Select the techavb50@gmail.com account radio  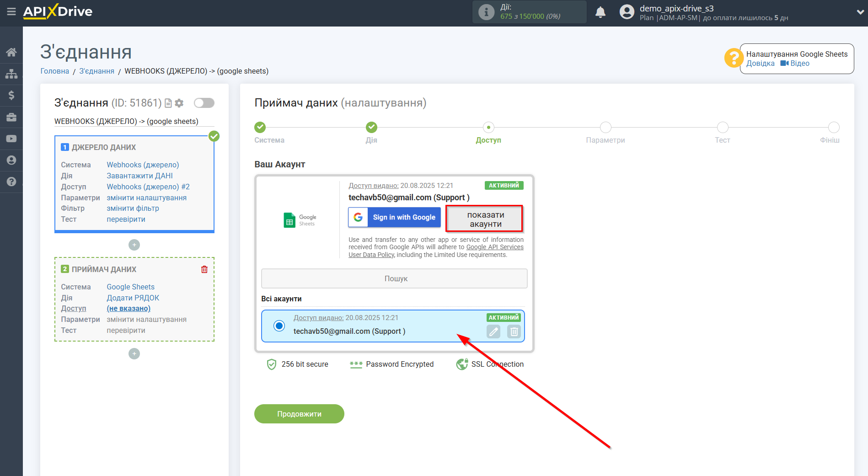click(279, 326)
